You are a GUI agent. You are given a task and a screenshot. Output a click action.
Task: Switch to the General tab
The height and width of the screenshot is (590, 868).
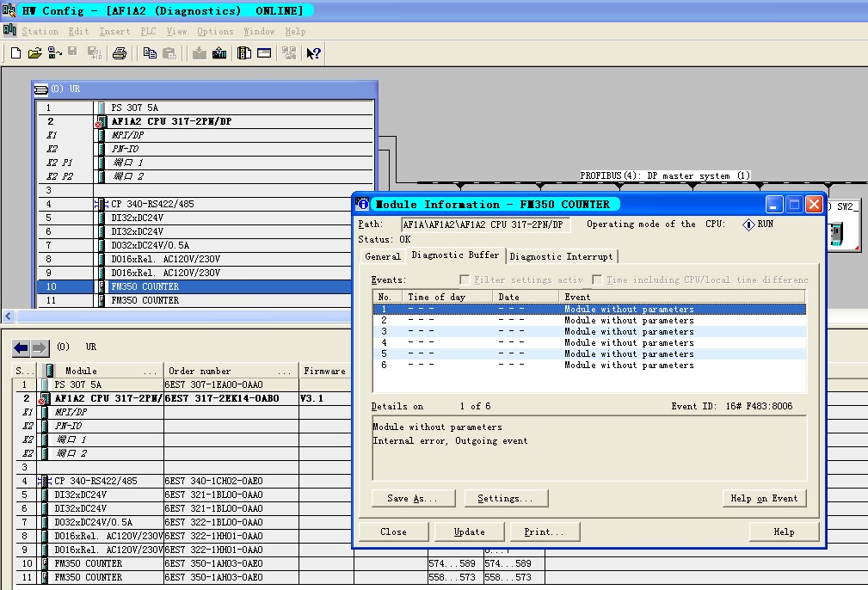(x=383, y=256)
